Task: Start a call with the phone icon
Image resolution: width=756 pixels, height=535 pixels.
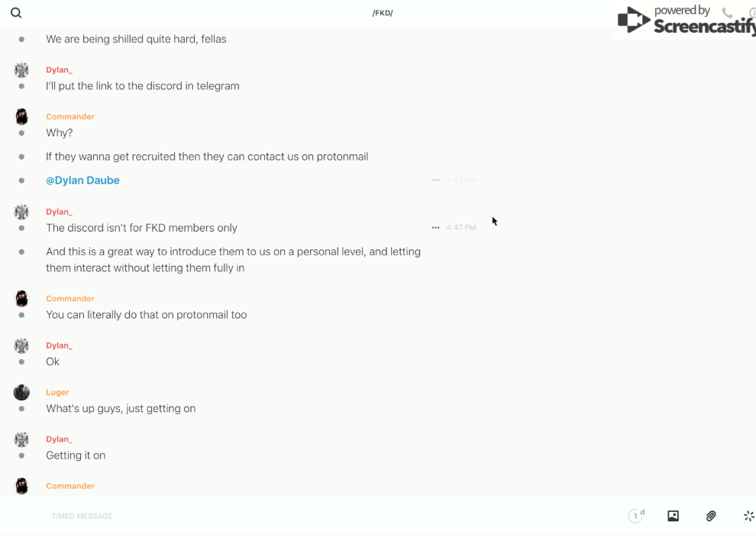Action: point(727,13)
